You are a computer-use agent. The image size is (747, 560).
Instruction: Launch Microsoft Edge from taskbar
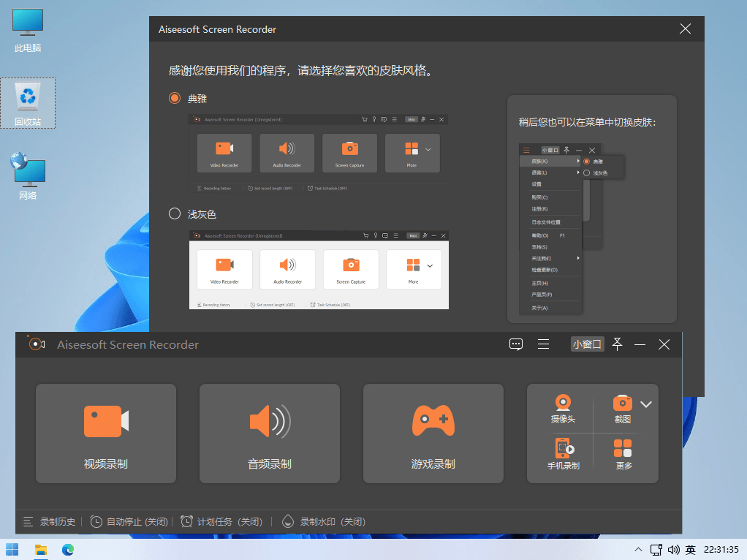click(68, 550)
